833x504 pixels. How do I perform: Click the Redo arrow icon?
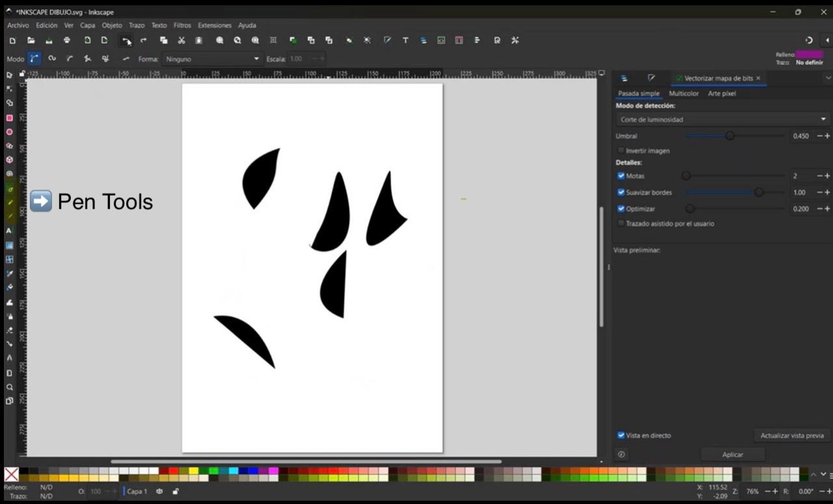[x=143, y=40]
